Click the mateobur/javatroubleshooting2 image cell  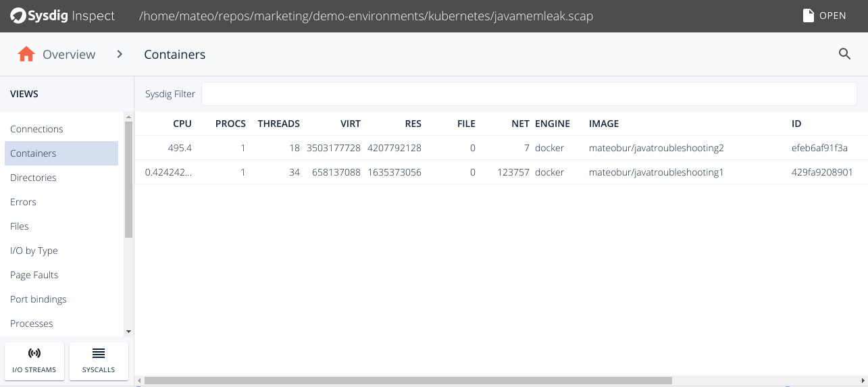tap(657, 148)
